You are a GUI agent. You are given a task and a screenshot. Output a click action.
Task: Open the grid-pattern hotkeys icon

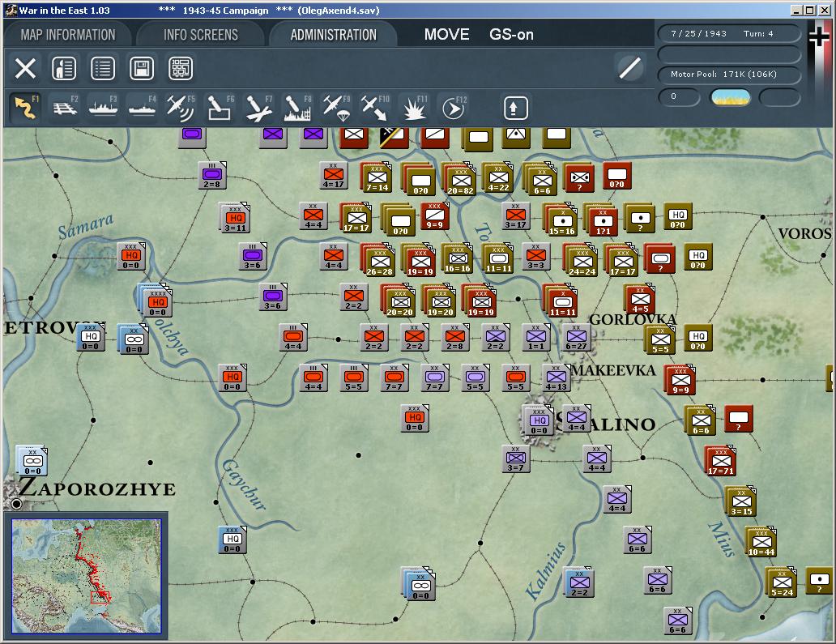[x=181, y=68]
